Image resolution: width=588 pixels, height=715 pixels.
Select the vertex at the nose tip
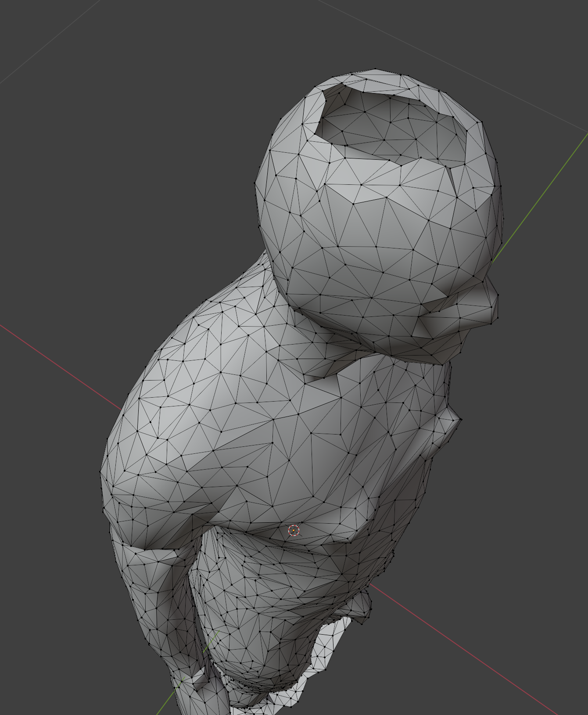tap(498, 318)
